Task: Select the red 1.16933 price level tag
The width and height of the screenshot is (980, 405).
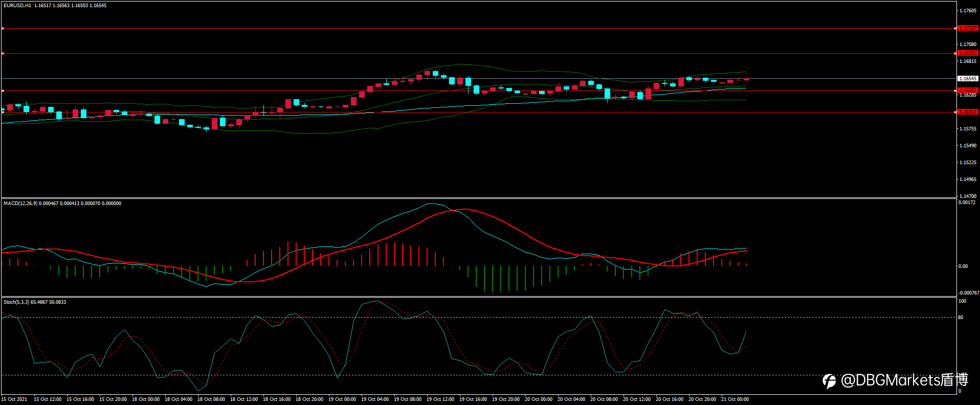Action: click(x=968, y=53)
